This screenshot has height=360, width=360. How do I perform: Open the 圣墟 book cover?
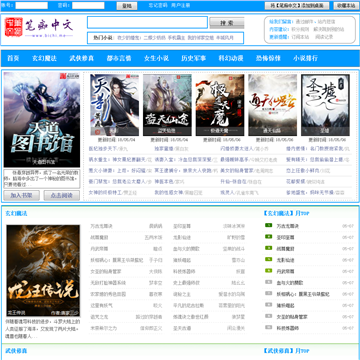coord(325,105)
